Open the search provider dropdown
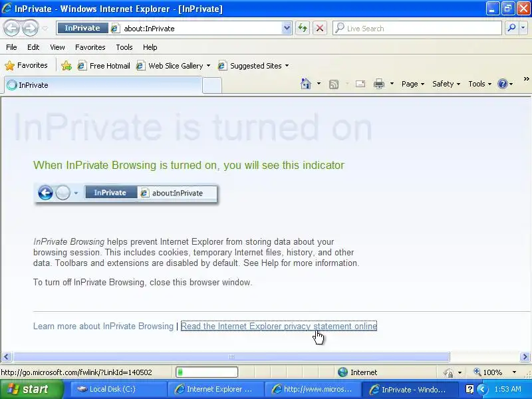This screenshot has width=532, height=399. (x=523, y=28)
